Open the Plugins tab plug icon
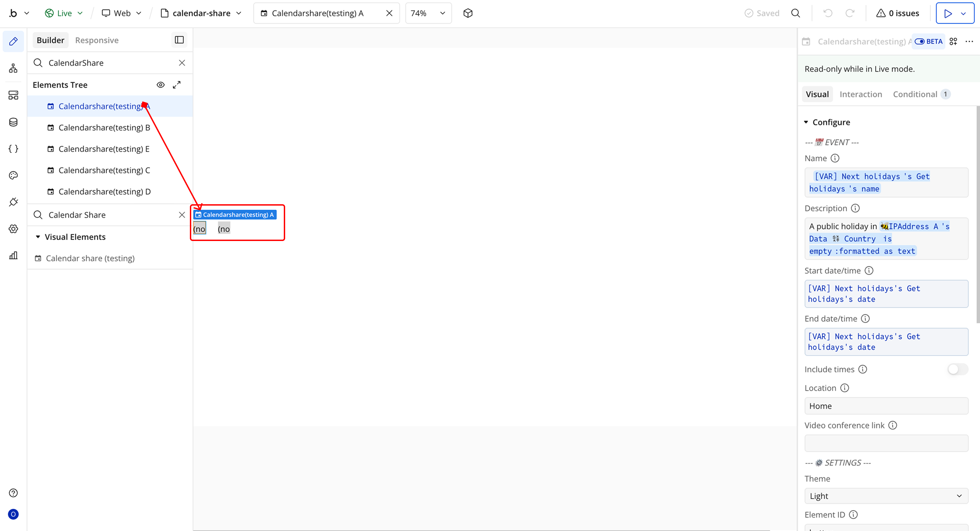The height and width of the screenshot is (531, 980). (13, 202)
